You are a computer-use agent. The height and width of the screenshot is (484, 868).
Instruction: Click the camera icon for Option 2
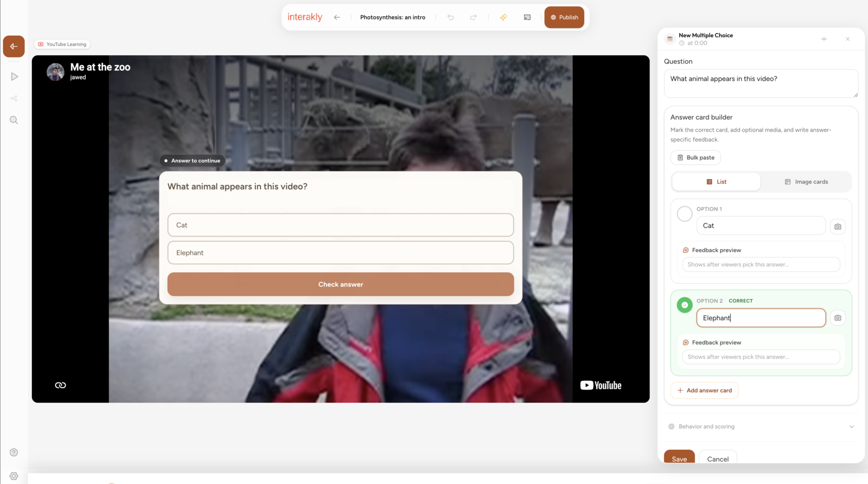(x=838, y=318)
